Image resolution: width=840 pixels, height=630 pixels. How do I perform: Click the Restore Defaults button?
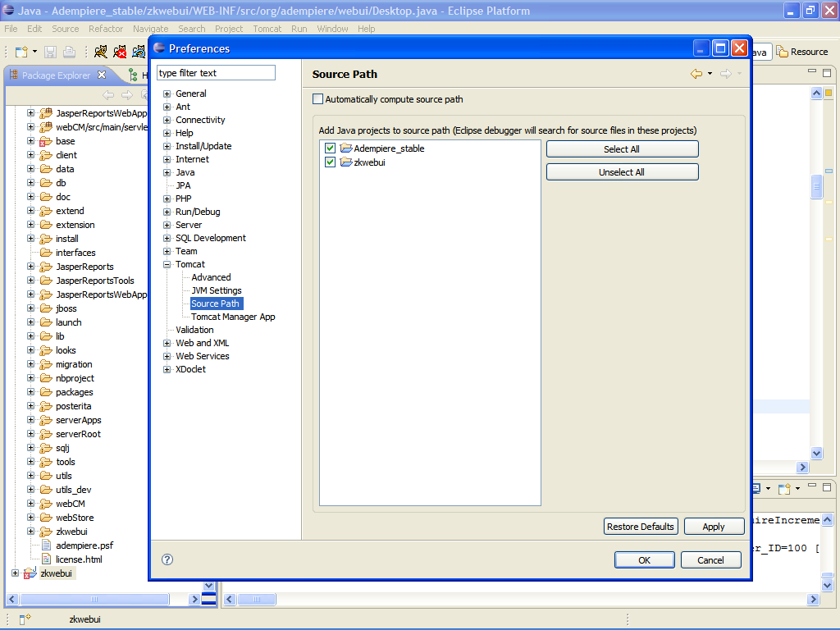tap(641, 527)
